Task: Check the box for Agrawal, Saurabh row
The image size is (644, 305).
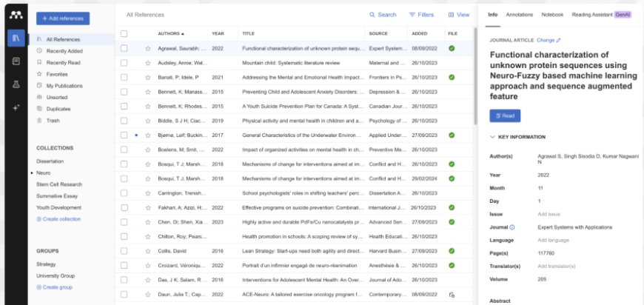Action: [124, 49]
